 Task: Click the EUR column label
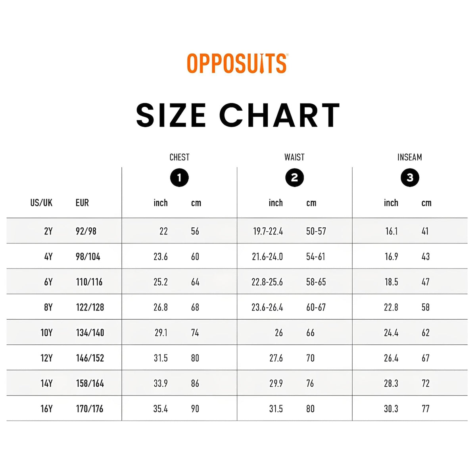click(x=82, y=203)
